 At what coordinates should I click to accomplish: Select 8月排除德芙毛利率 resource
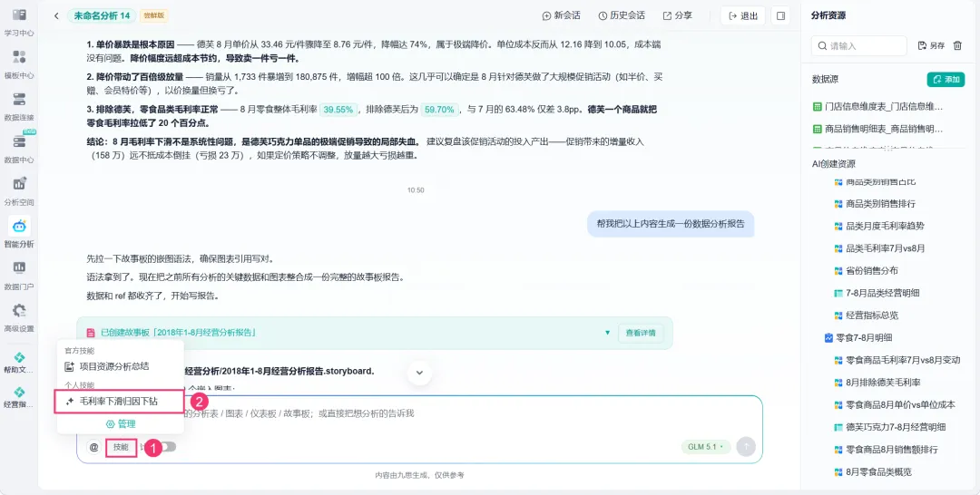(x=877, y=382)
